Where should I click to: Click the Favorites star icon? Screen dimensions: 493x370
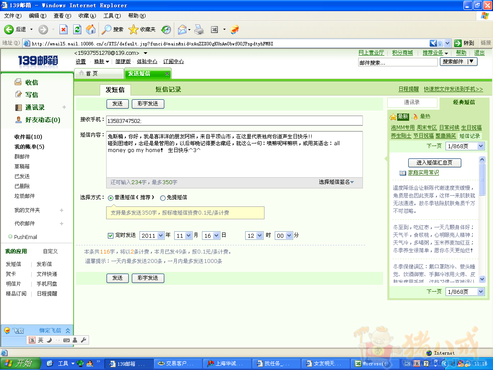pyautogui.click(x=133, y=30)
